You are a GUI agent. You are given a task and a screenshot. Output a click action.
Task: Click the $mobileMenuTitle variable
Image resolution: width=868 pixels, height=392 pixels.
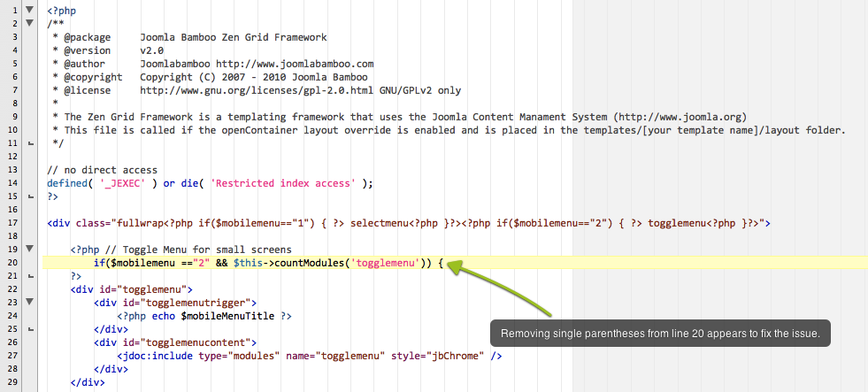(227, 316)
